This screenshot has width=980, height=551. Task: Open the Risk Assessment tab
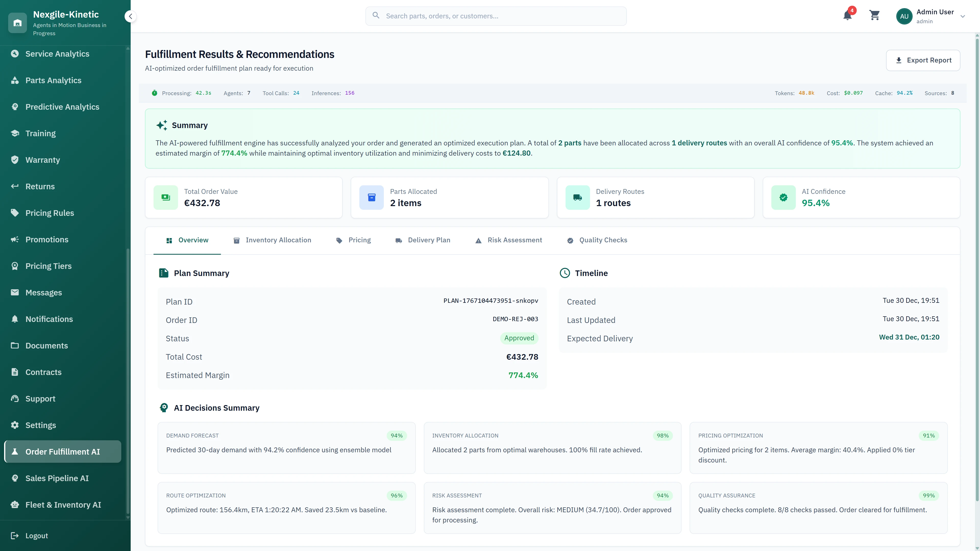click(x=515, y=240)
